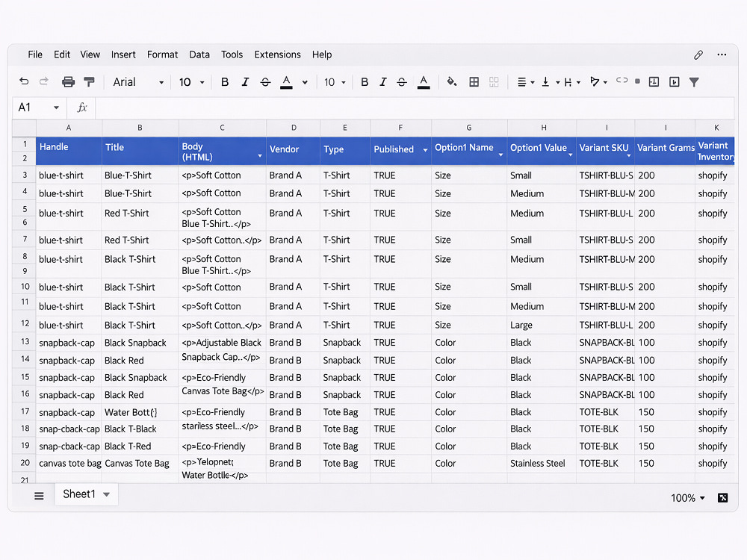The width and height of the screenshot is (747, 560).
Task: Click the Vendor header cell
Action: (293, 151)
